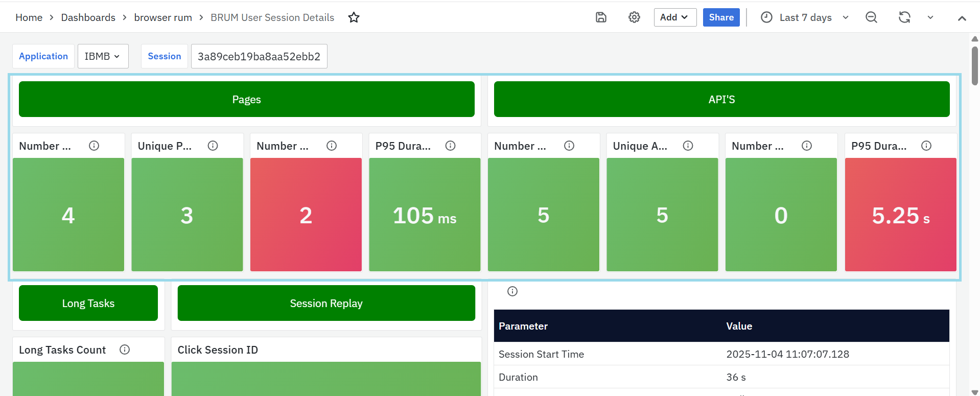
Task: Click the Share button
Action: click(721, 17)
